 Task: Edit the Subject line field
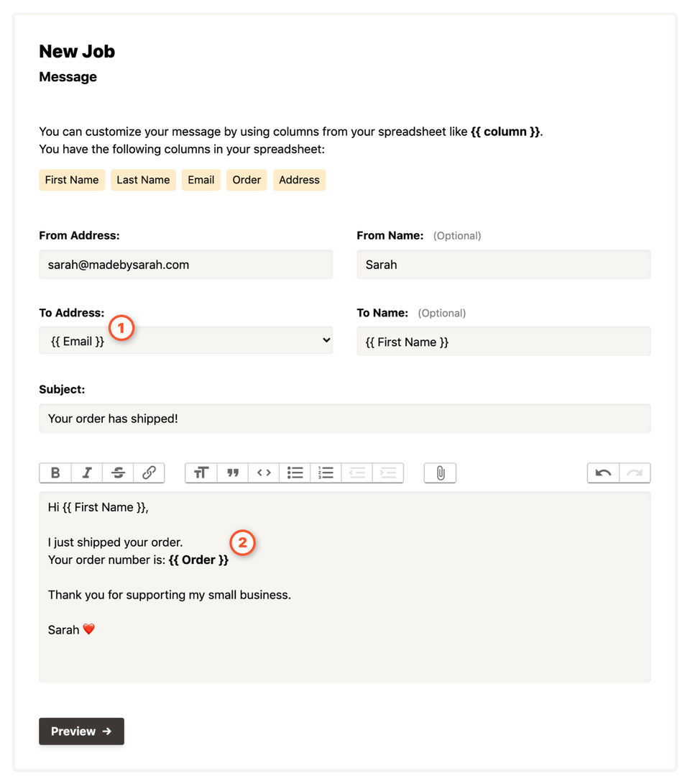[344, 419]
